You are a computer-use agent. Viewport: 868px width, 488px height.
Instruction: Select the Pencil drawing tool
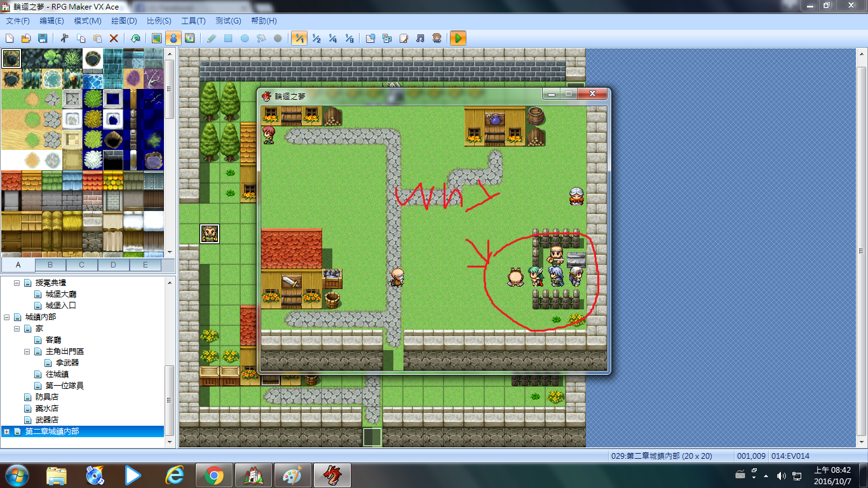pos(212,38)
